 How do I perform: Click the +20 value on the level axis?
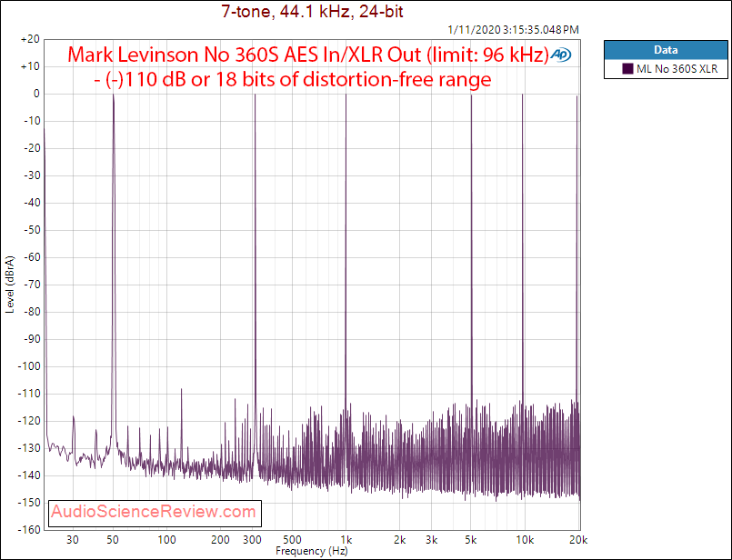point(30,40)
